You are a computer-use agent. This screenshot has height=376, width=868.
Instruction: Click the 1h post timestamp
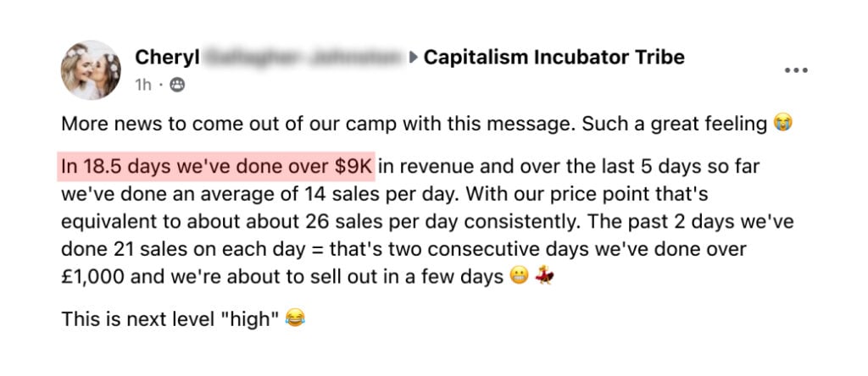(x=144, y=86)
